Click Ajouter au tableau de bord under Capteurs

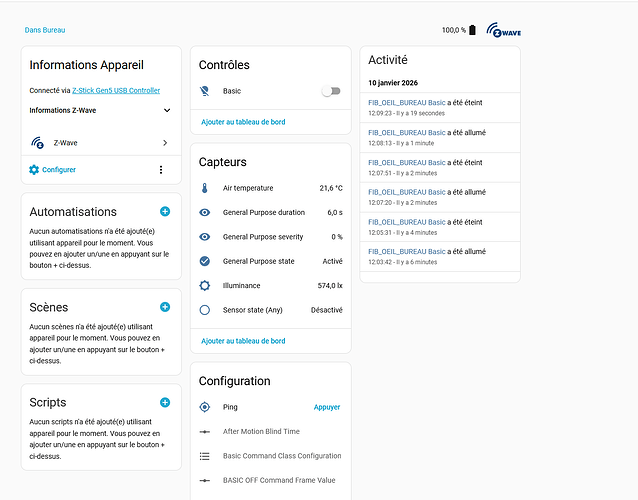pyautogui.click(x=243, y=341)
